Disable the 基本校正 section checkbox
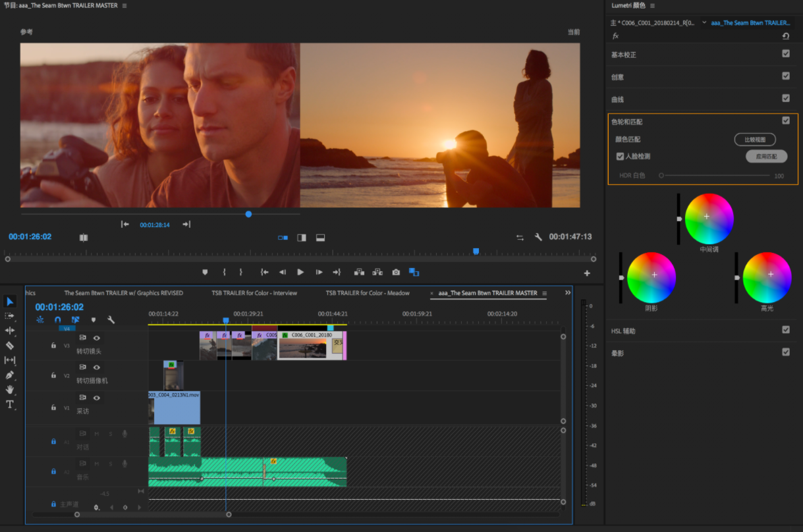The width and height of the screenshot is (803, 532). 786,54
